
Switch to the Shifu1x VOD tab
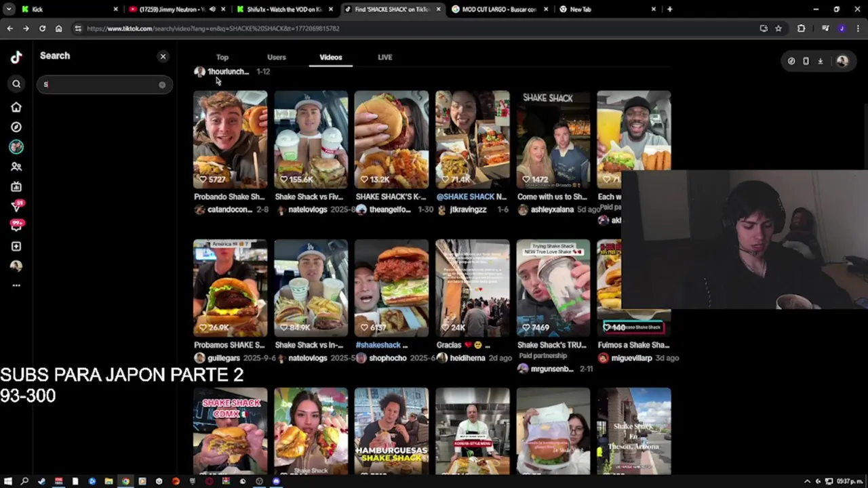pyautogui.click(x=285, y=9)
